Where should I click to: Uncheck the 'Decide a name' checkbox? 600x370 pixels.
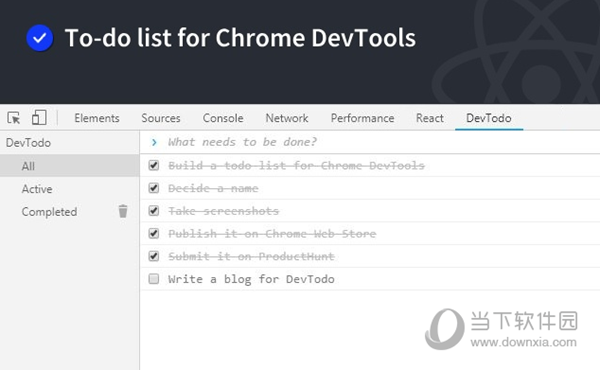pos(154,188)
